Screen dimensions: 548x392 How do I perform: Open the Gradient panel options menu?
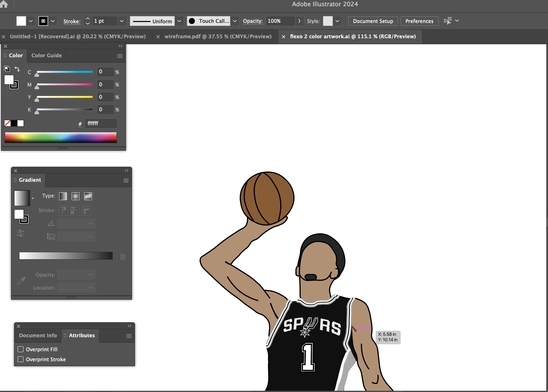(126, 180)
